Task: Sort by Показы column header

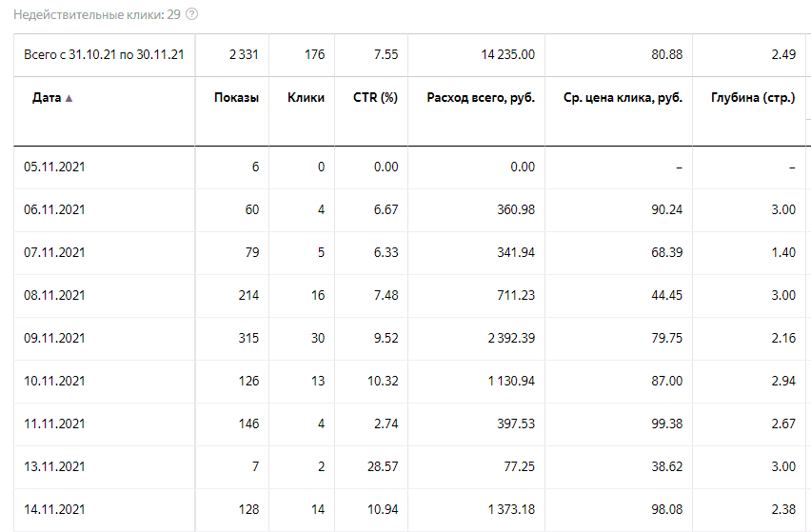Action: pyautogui.click(x=235, y=98)
